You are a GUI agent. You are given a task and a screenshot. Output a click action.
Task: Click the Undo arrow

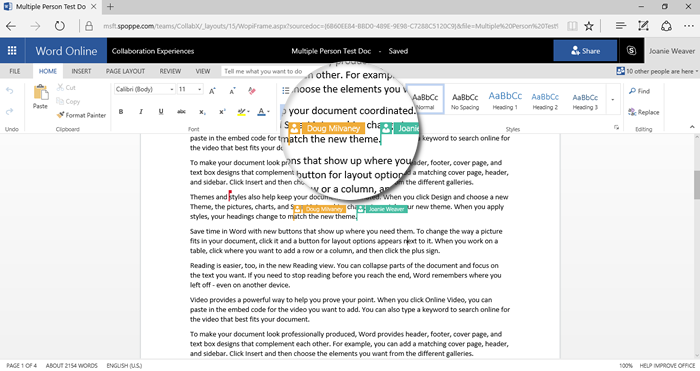point(10,91)
